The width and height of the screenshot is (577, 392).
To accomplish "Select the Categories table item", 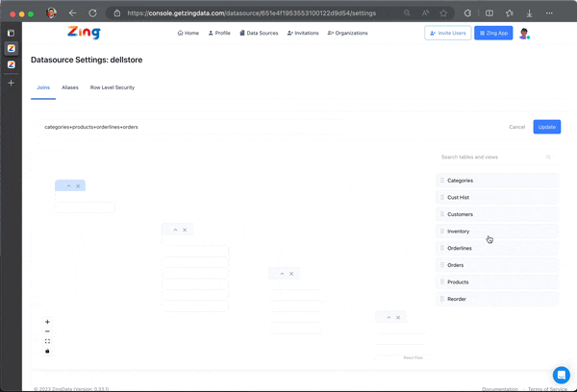I will coord(497,181).
